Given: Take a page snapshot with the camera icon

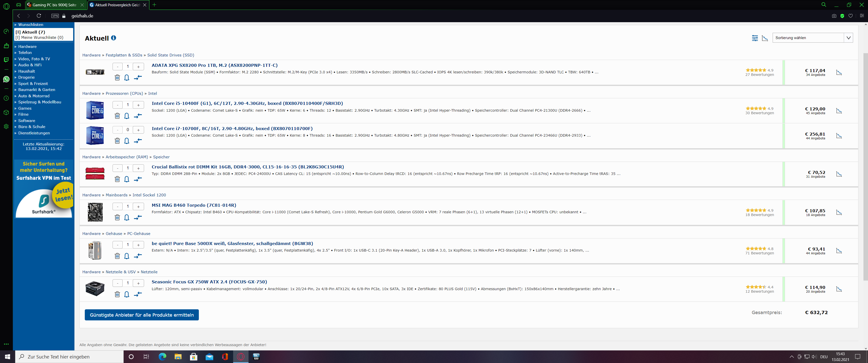Looking at the screenshot, I should click(834, 16).
